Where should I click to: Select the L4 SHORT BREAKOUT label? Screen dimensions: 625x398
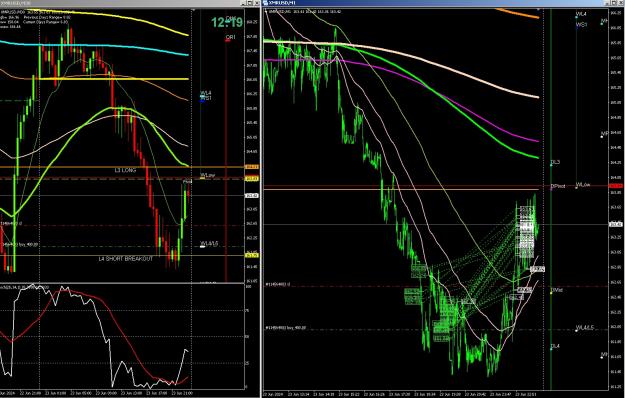(126, 259)
